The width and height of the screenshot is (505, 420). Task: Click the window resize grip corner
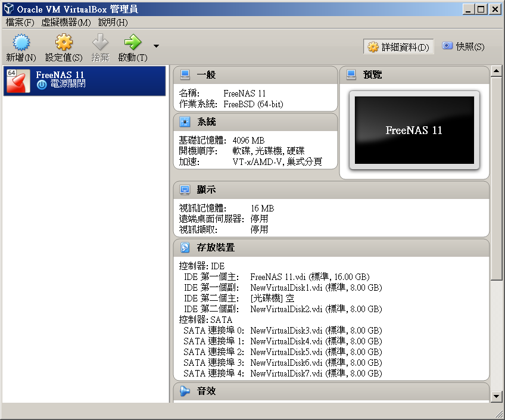(x=498, y=413)
